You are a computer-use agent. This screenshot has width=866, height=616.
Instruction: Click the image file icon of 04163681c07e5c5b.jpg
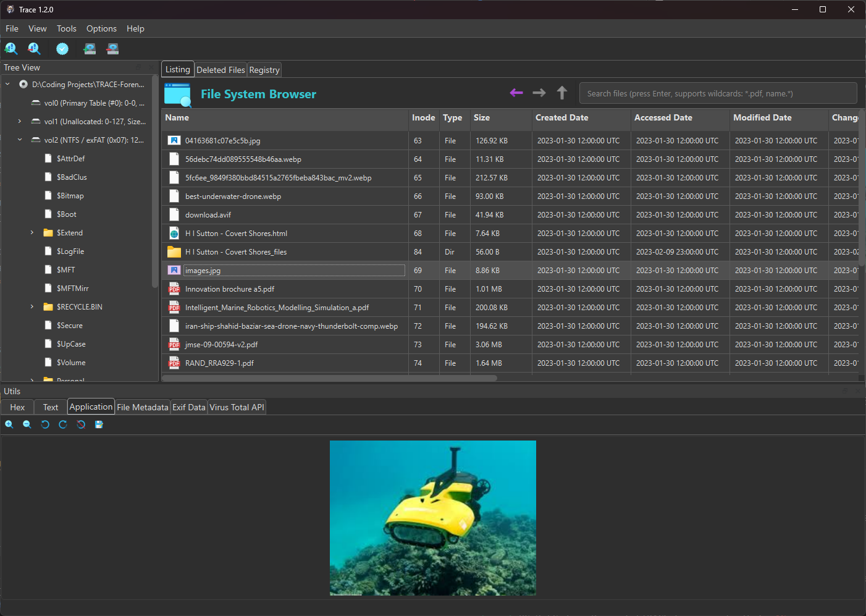click(x=174, y=141)
